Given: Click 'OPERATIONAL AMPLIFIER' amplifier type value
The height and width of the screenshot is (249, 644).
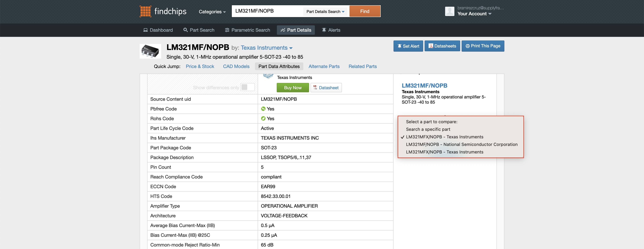Looking at the screenshot, I should pos(289,206).
